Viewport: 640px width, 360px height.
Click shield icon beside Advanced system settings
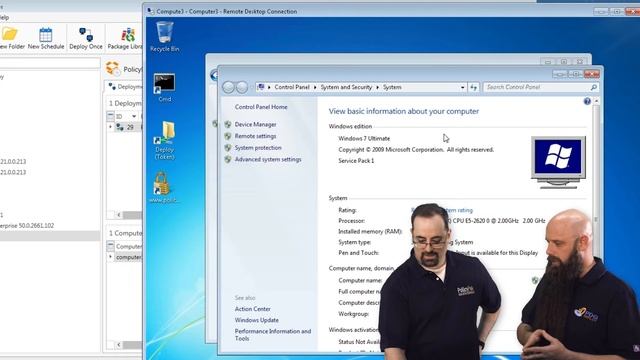coord(228,160)
